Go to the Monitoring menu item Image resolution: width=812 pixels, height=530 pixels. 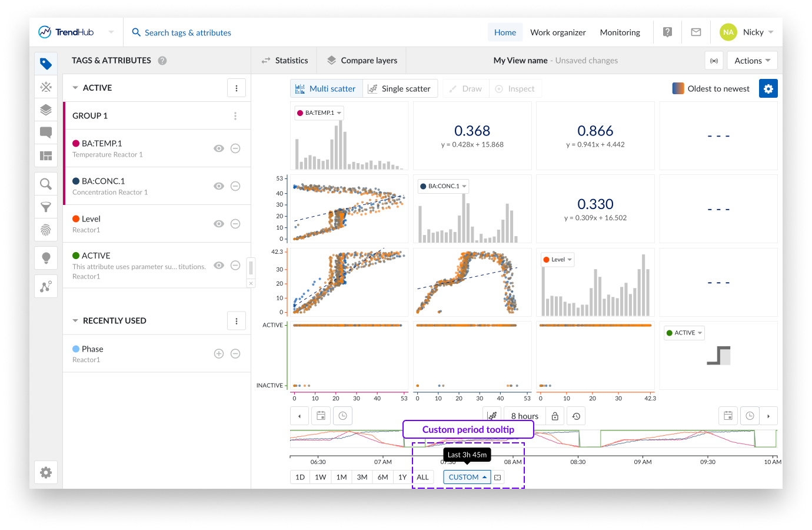620,32
